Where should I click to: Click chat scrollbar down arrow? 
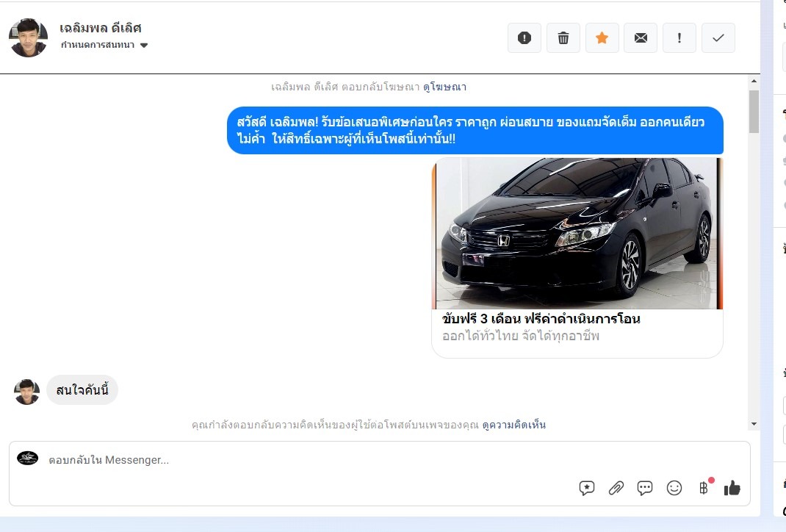(754, 424)
